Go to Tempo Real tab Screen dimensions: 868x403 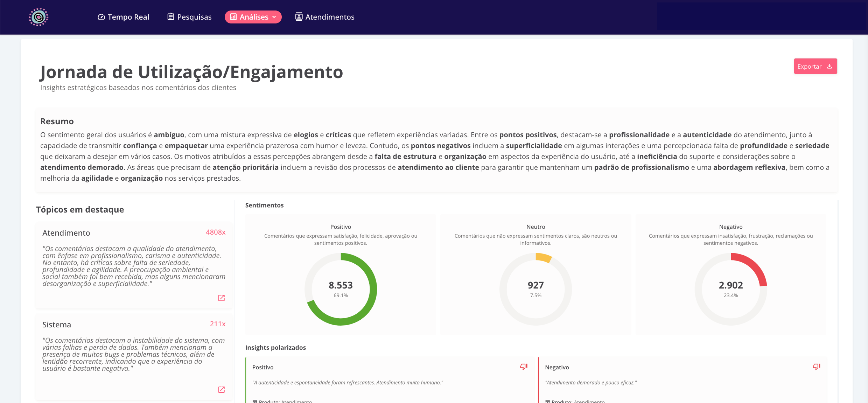click(x=128, y=17)
